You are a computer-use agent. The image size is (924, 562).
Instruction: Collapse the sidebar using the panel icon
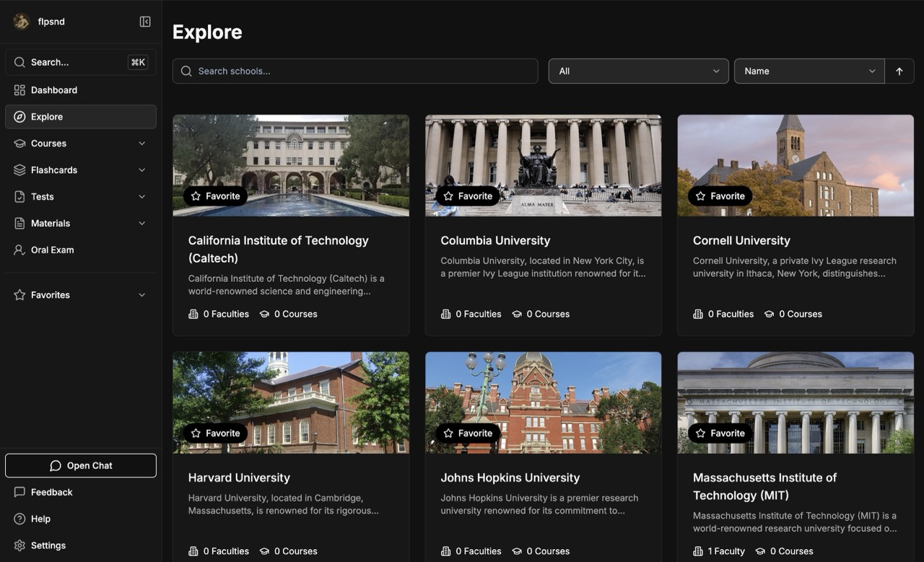(145, 22)
